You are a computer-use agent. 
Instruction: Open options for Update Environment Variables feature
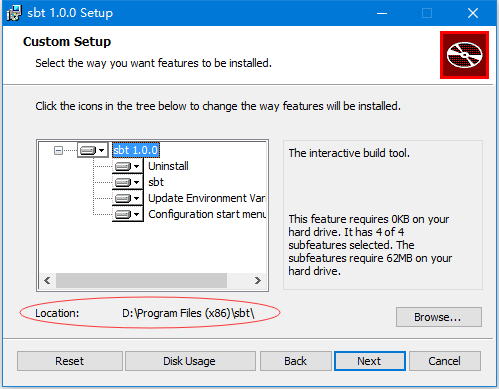tap(128, 198)
